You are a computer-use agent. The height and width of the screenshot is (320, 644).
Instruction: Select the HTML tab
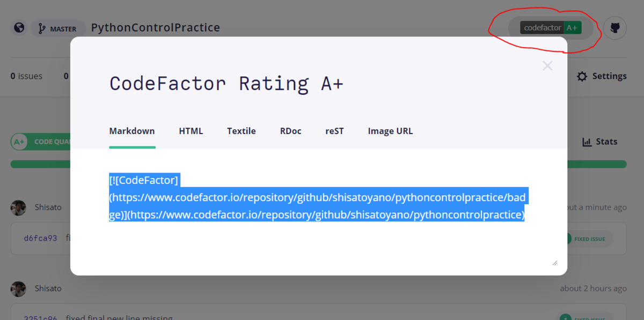tap(191, 131)
